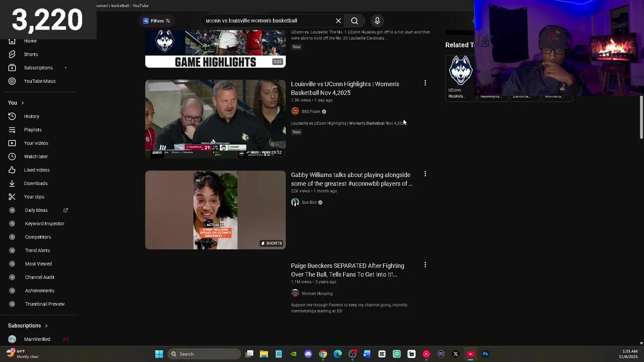The height and width of the screenshot is (362, 644).
Task: Open the search Filters
Action: coord(156,21)
